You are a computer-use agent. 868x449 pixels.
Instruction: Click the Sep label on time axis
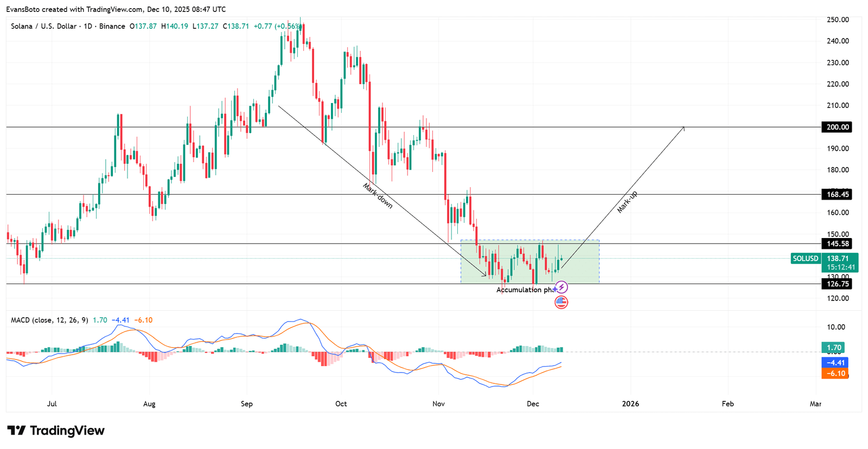(247, 404)
